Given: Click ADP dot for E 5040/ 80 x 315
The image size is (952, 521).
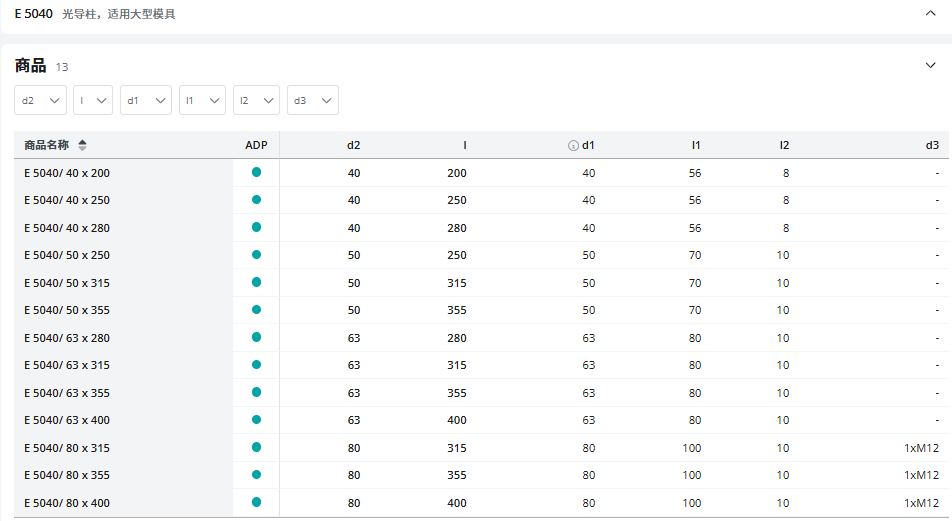Looking at the screenshot, I should tap(256, 447).
